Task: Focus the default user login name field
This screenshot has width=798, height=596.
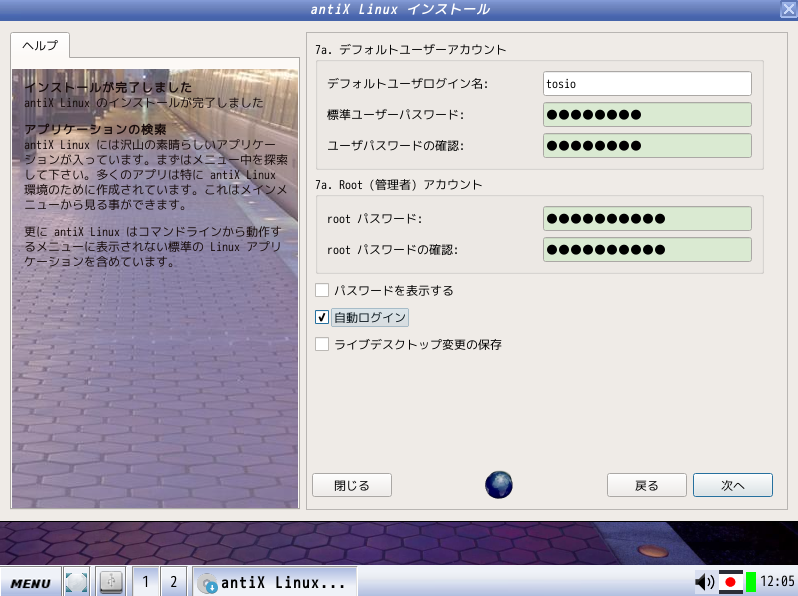Action: click(x=647, y=83)
